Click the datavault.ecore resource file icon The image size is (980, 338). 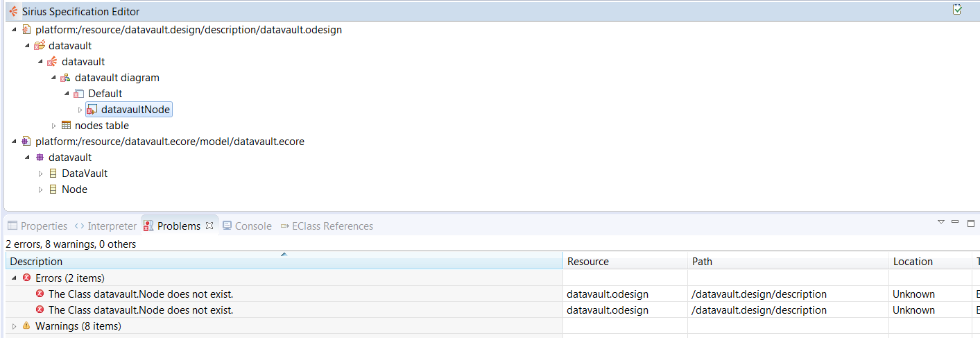pyautogui.click(x=26, y=142)
